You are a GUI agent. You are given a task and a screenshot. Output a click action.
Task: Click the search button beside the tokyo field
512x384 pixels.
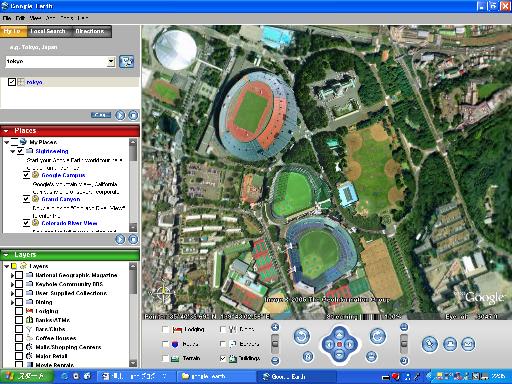coord(126,62)
